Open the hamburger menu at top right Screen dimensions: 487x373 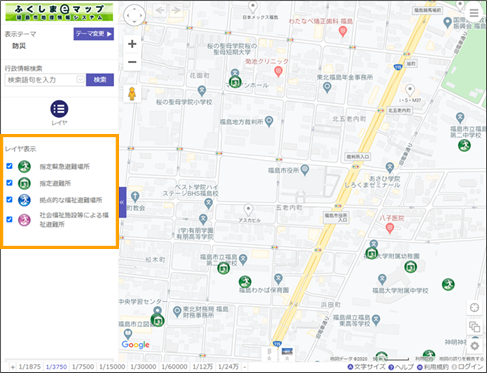[474, 13]
